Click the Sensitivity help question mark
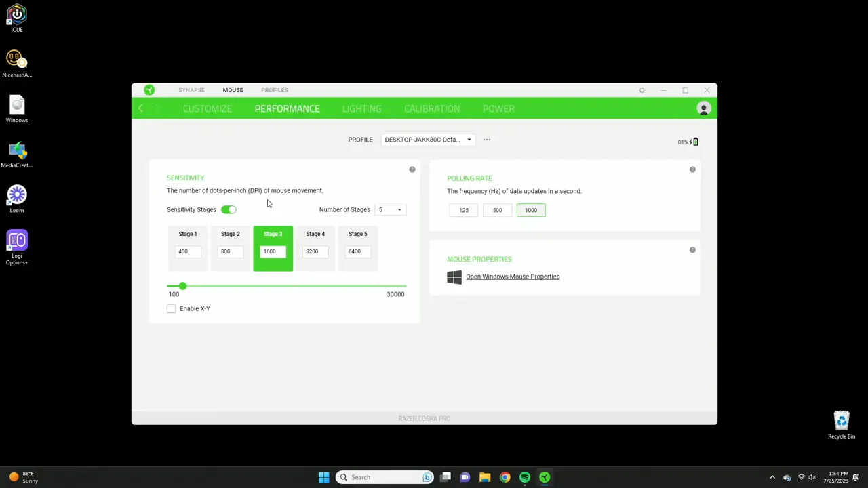The width and height of the screenshot is (868, 488). click(x=412, y=169)
